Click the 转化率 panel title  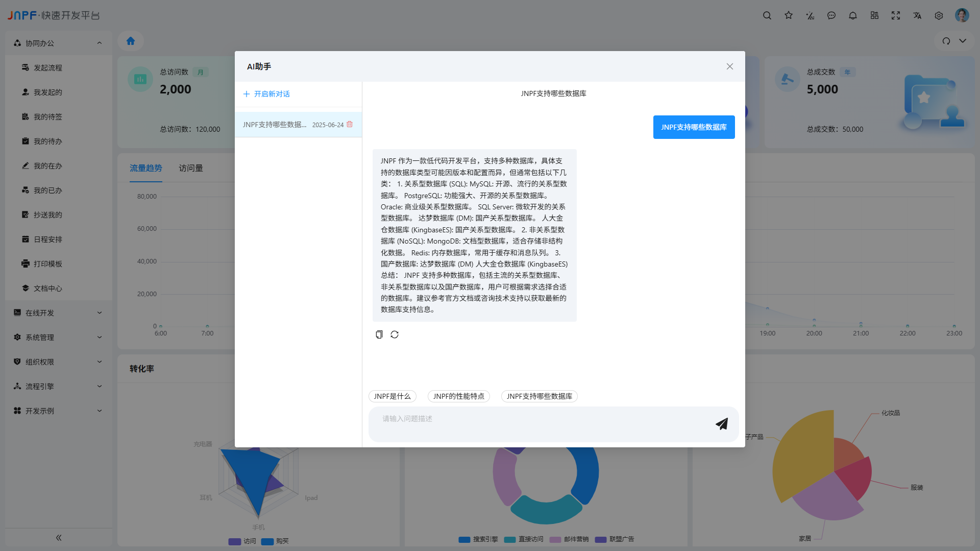click(142, 369)
